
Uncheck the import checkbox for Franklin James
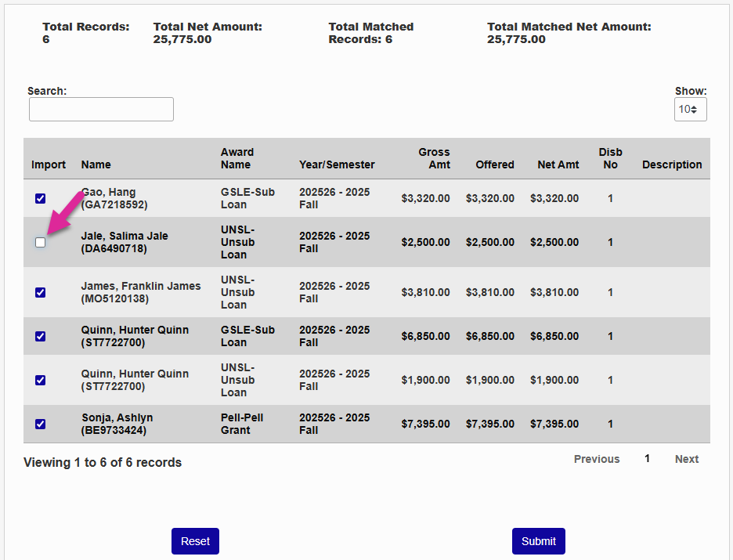coord(41,293)
